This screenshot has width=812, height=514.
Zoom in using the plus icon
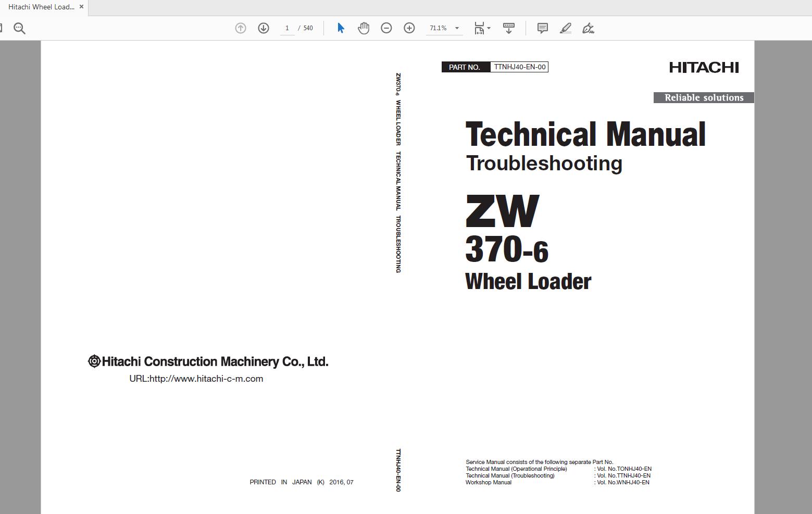click(x=409, y=28)
